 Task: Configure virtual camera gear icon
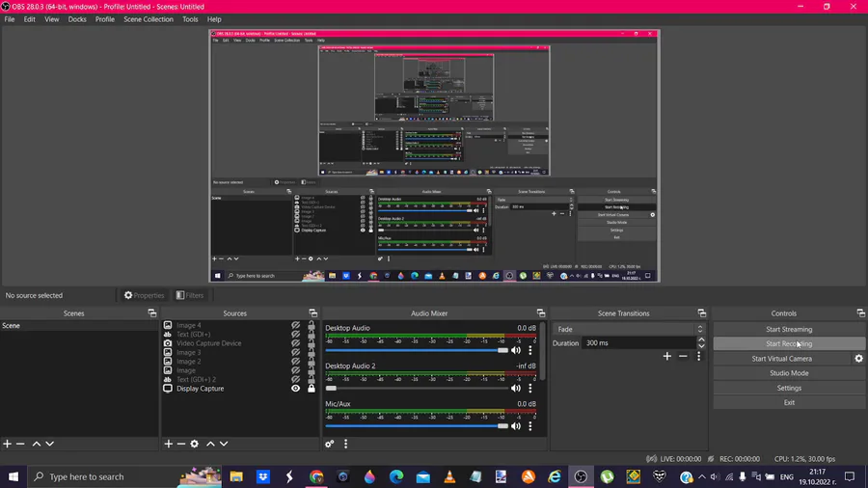click(x=858, y=359)
